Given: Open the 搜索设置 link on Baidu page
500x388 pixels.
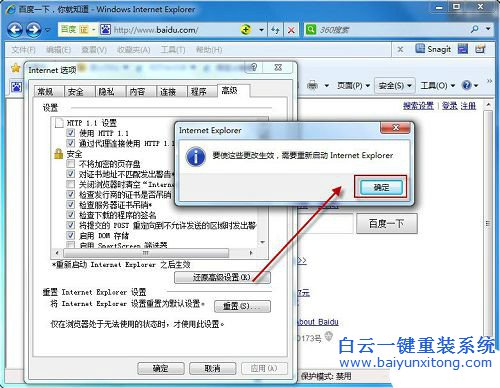Looking at the screenshot, I should [x=418, y=106].
